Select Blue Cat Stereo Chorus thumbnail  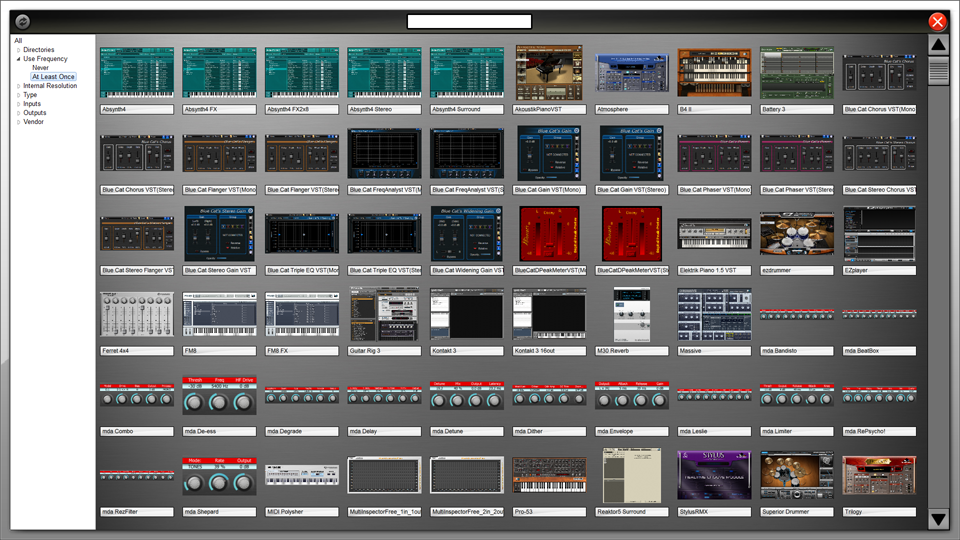[879, 153]
